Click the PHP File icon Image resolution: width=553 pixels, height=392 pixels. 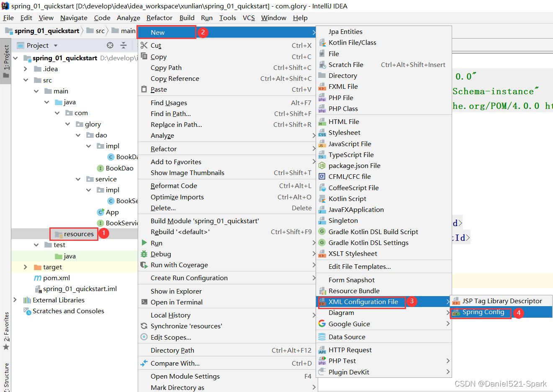tap(322, 98)
